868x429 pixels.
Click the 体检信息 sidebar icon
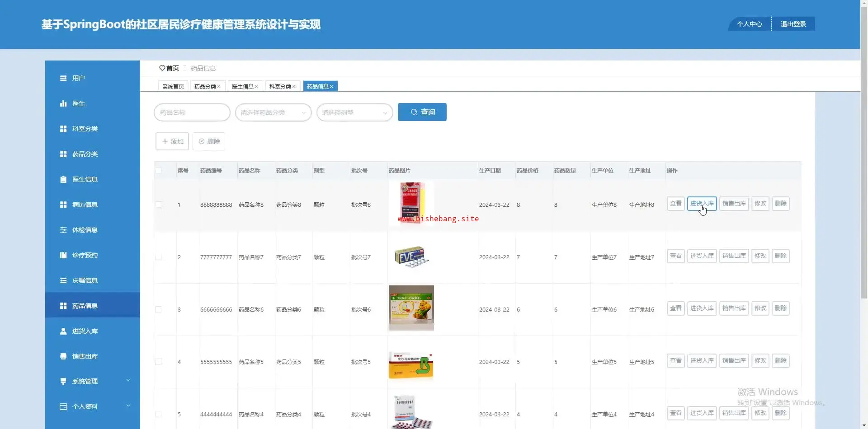pyautogui.click(x=63, y=230)
